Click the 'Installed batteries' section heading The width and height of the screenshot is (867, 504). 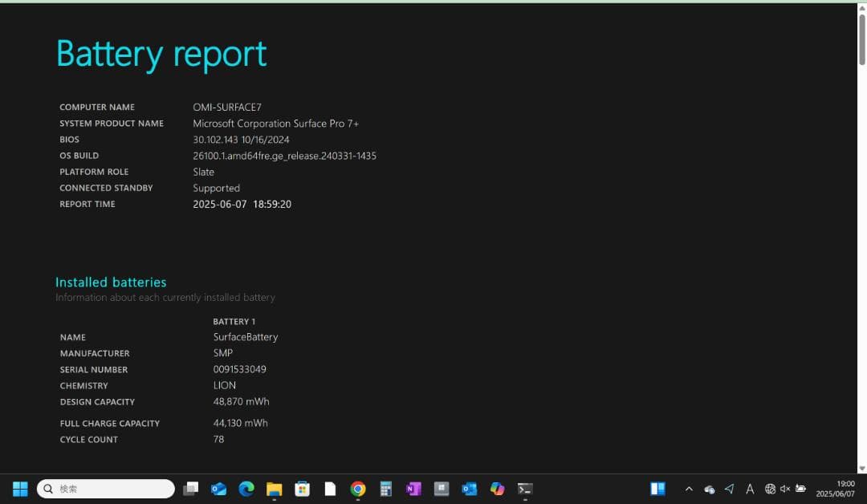(111, 282)
